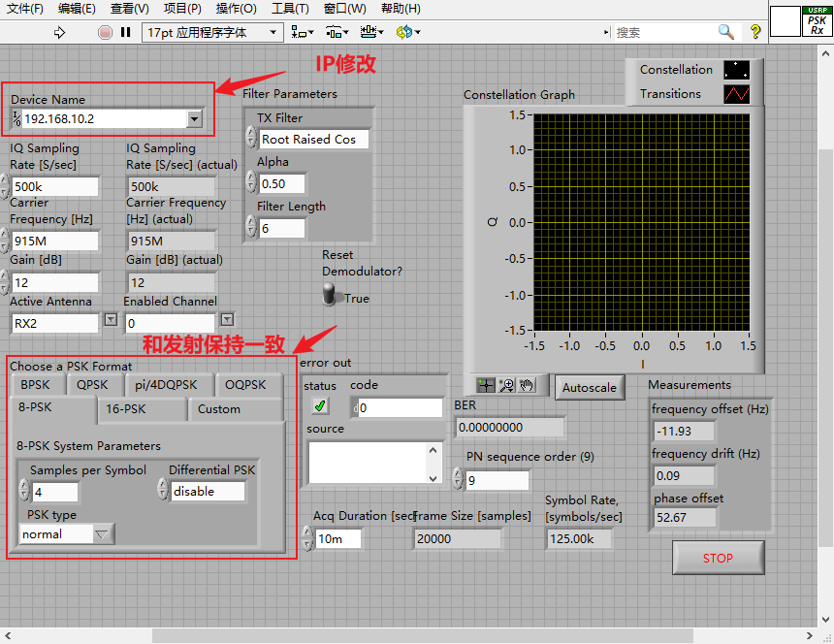Open the Active Antenna dropdown arrow

coord(111,320)
